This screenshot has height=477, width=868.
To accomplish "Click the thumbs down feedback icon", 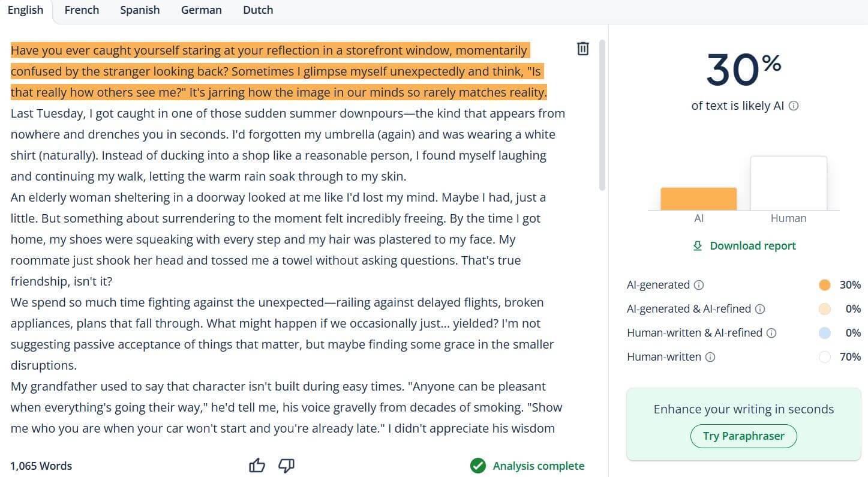I will pyautogui.click(x=287, y=466).
